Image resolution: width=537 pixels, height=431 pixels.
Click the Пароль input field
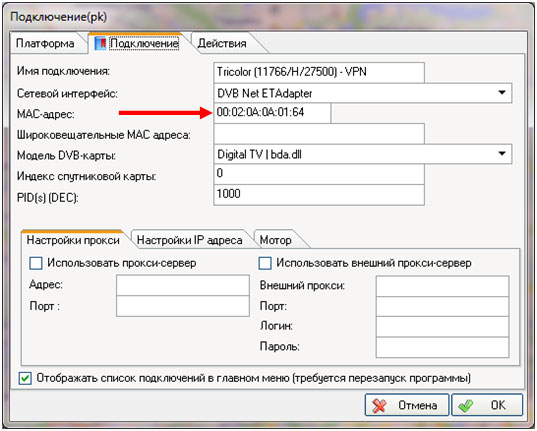click(x=442, y=347)
